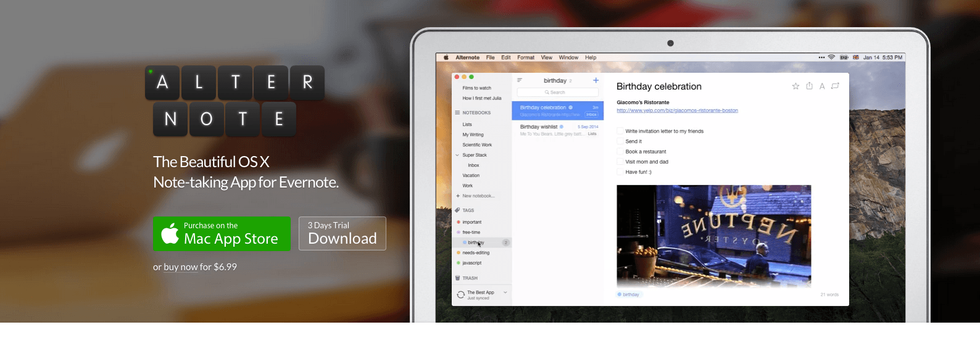
Task: Select the Birthday celebration note in list
Action: click(558, 111)
